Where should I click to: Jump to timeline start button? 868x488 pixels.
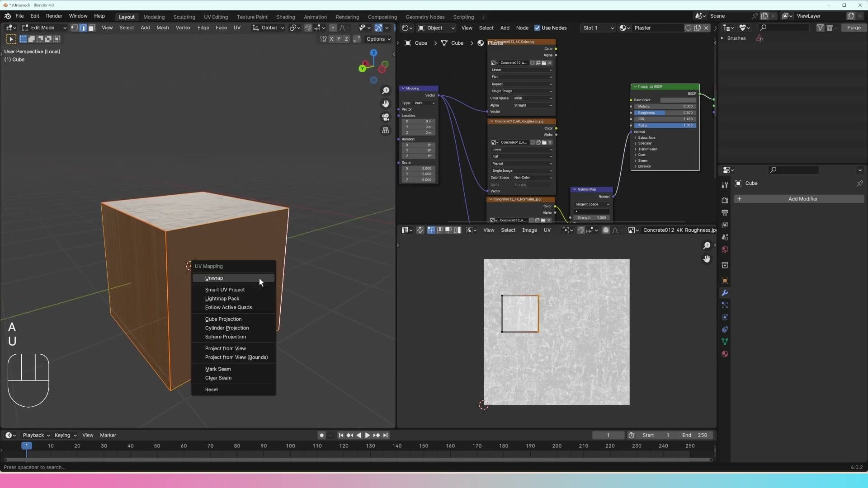341,435
